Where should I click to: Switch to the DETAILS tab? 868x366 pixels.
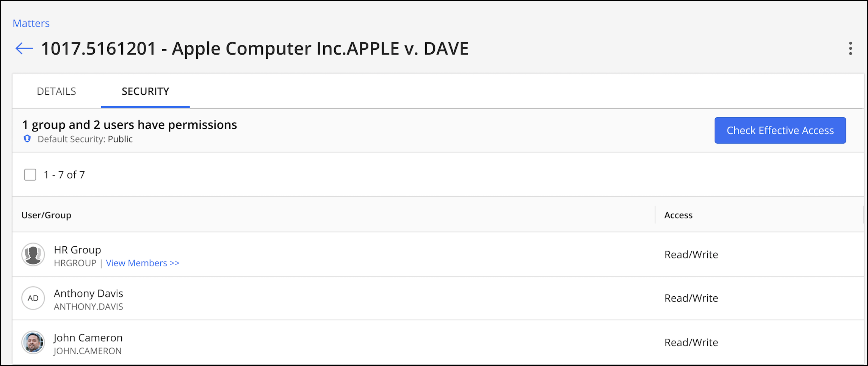click(x=56, y=91)
